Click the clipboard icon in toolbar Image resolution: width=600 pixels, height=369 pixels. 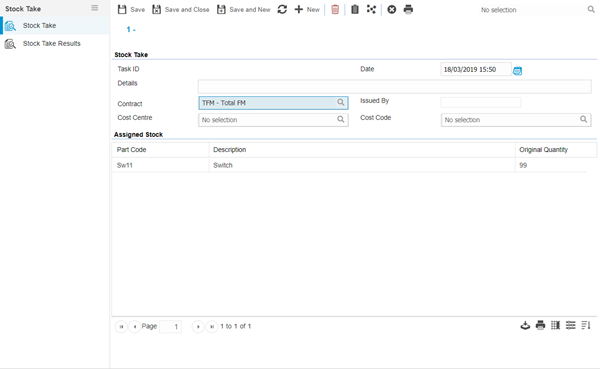pos(355,10)
